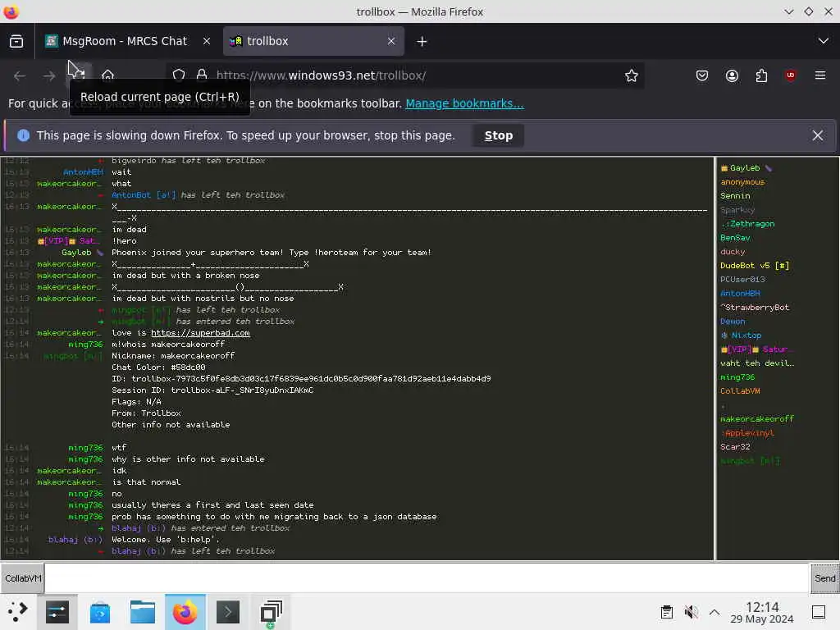Select user Sennin in user list
Screen dimensions: 840x630
click(x=734, y=196)
